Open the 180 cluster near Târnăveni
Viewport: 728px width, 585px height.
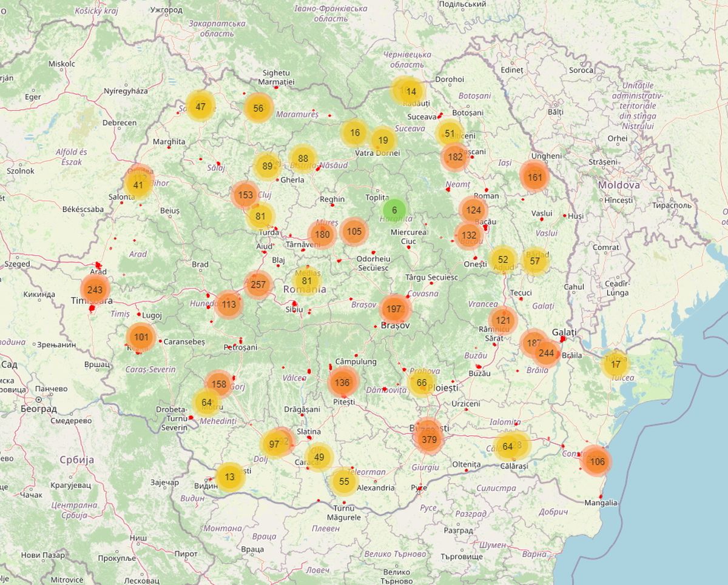[322, 235]
